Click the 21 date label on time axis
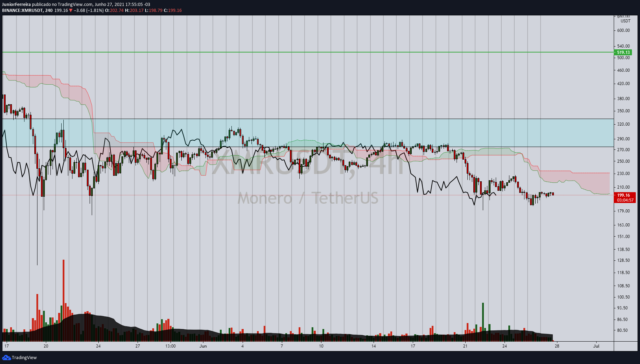 465,346
